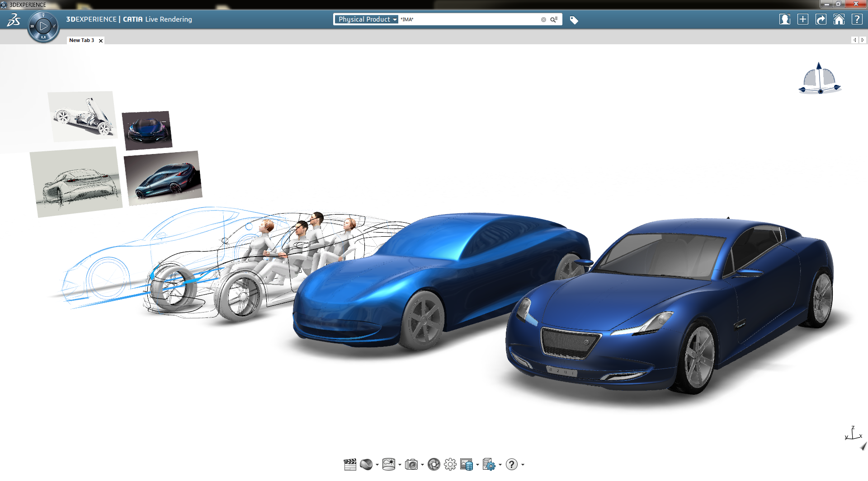Start render with the shutter icon

tap(434, 464)
